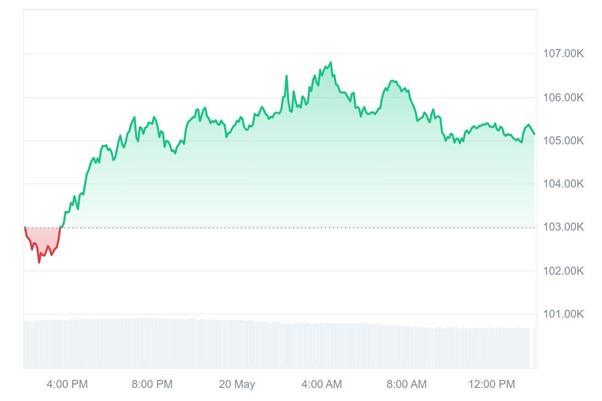Click the lowest point of the red line

(39, 262)
